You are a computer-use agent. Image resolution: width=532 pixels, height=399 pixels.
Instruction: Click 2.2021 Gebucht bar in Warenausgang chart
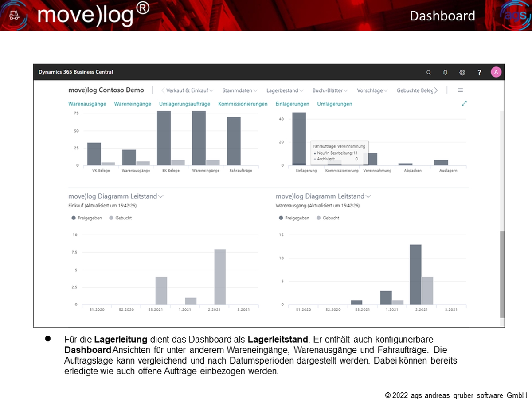427,291
